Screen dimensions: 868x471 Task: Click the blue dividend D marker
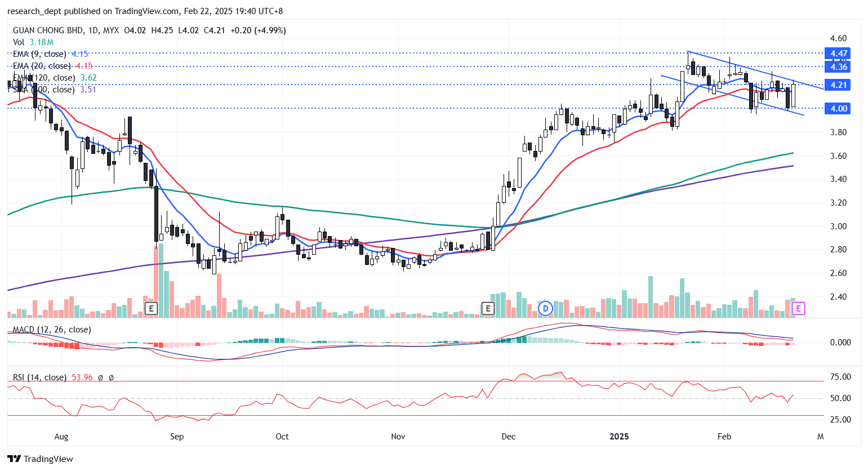pos(545,308)
